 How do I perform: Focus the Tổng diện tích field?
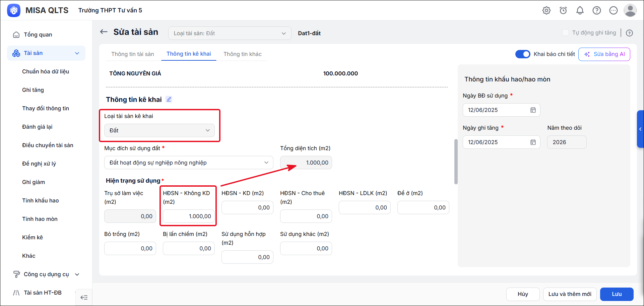pyautogui.click(x=306, y=163)
